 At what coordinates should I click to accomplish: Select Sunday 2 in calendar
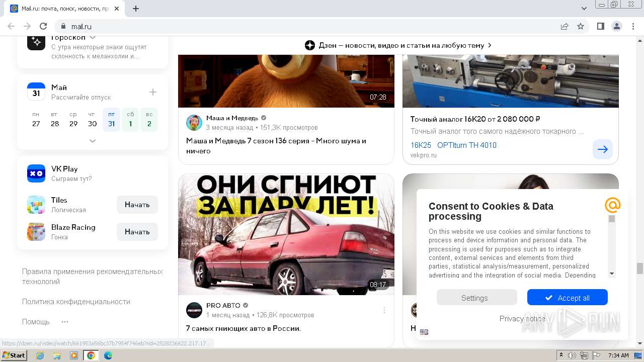tap(149, 119)
